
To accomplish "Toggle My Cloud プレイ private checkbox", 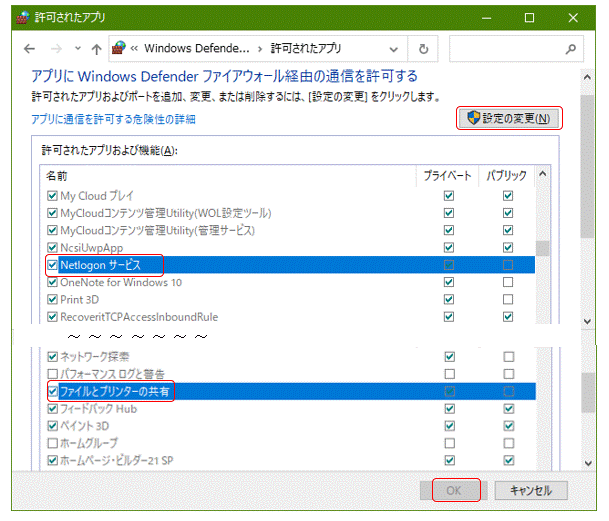I will 449,196.
